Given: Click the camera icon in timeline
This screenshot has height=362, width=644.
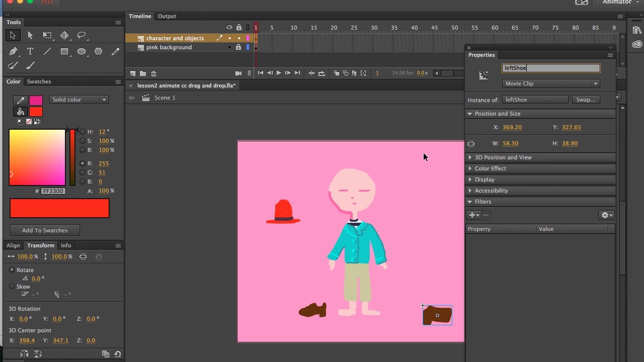Looking at the screenshot, I should pyautogui.click(x=238, y=73).
